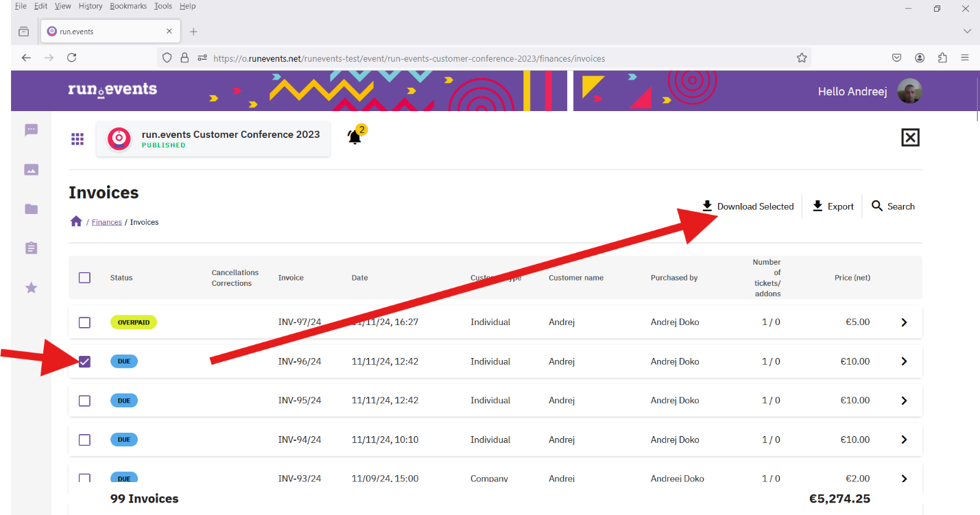
Task: Open the clipboard icon in sidebar
Action: pyautogui.click(x=31, y=248)
